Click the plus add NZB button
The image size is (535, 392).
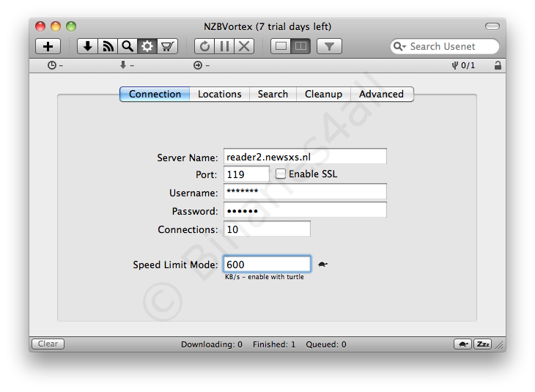(48, 46)
